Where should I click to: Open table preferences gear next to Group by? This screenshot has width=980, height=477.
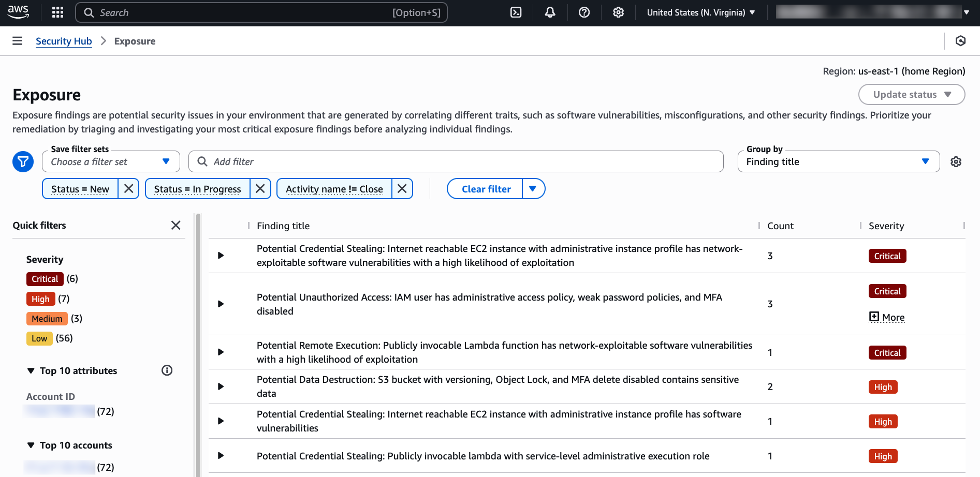point(956,162)
